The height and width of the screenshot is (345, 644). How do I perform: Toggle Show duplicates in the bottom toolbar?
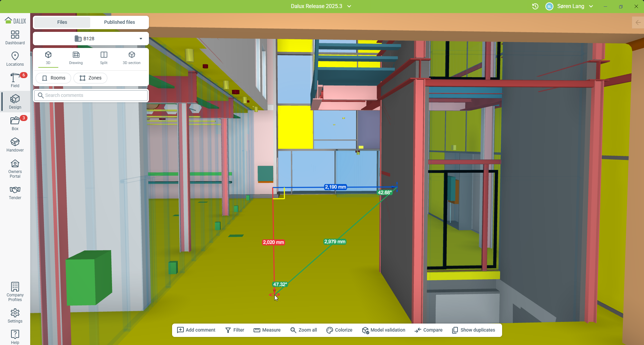coord(473,330)
